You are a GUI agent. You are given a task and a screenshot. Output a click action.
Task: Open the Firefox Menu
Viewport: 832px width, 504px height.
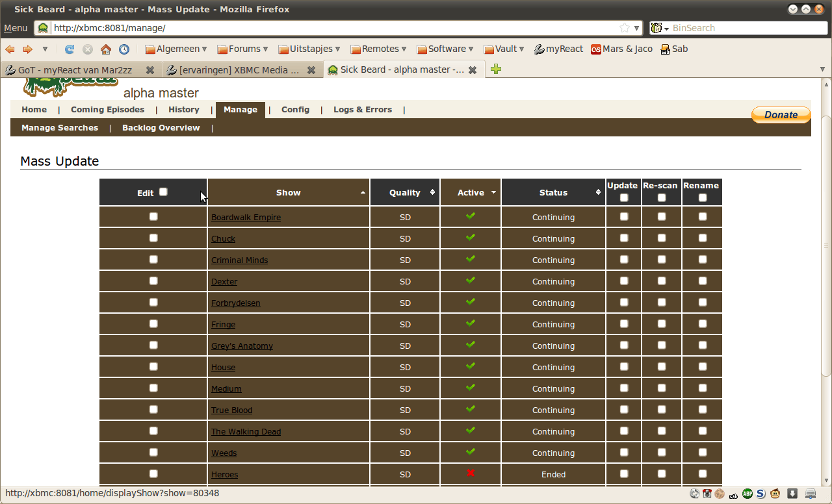click(x=16, y=28)
